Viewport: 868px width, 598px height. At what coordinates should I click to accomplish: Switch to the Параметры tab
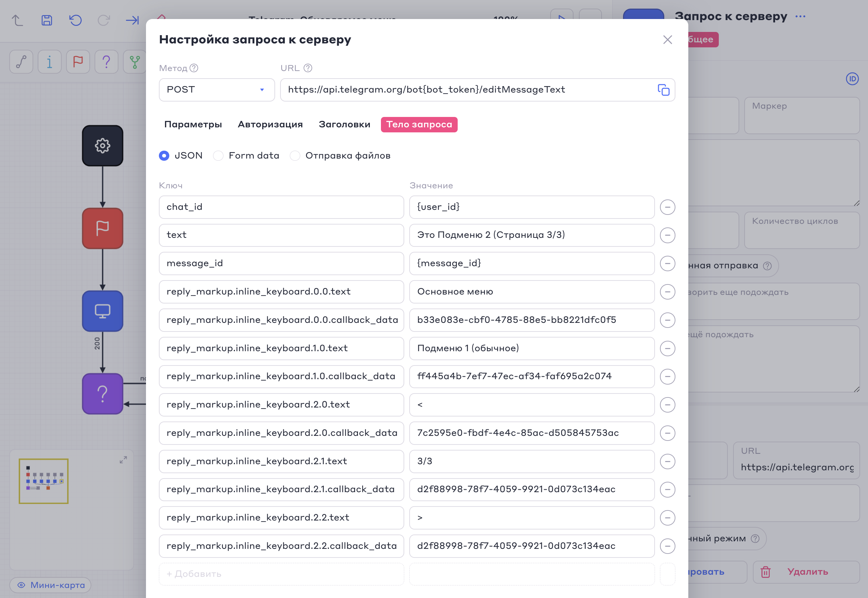click(x=193, y=124)
